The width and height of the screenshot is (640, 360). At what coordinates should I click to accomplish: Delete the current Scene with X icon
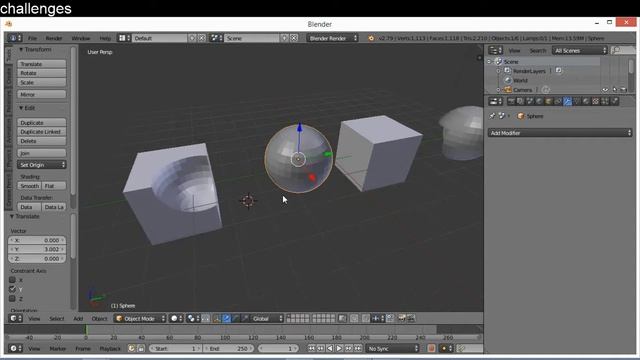point(294,38)
